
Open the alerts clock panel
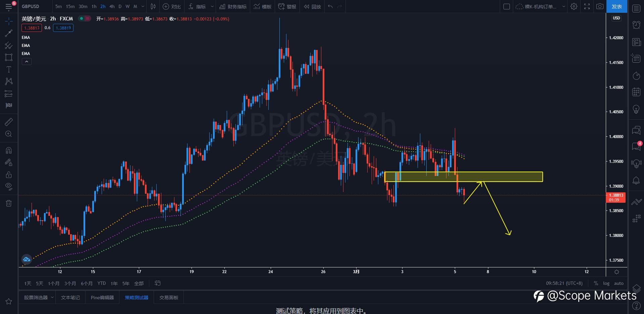pyautogui.click(x=636, y=25)
